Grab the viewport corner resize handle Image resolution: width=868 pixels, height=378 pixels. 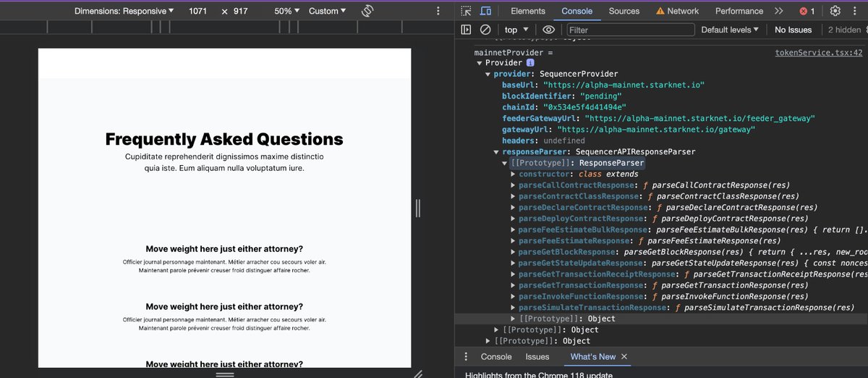[417, 374]
